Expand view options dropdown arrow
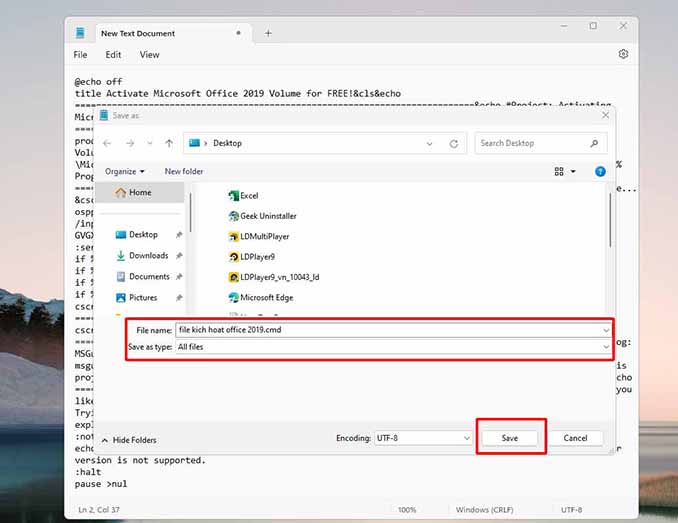 (x=573, y=172)
